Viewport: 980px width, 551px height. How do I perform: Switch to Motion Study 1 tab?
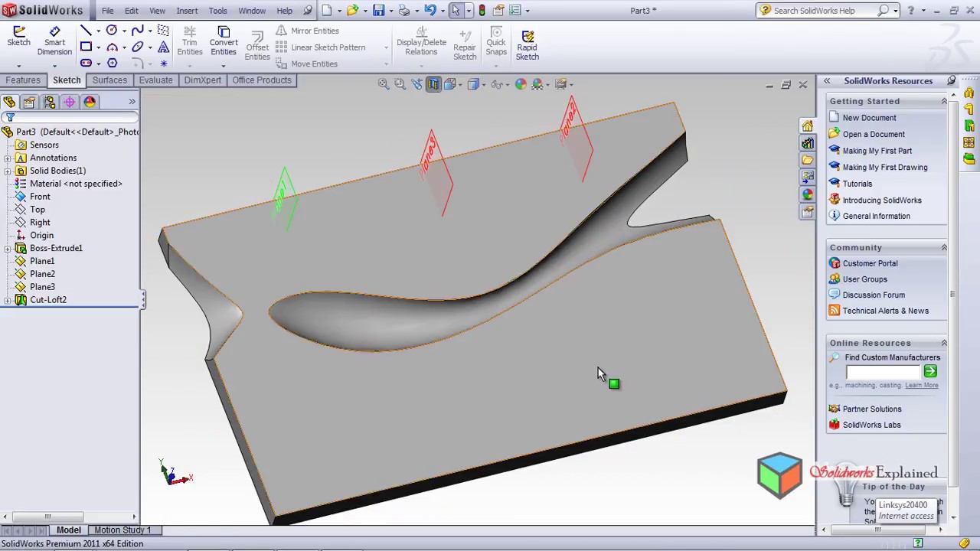[x=122, y=530]
